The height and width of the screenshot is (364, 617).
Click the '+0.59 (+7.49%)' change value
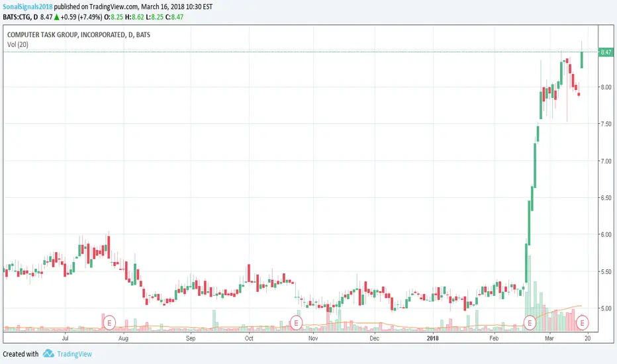(x=81, y=17)
